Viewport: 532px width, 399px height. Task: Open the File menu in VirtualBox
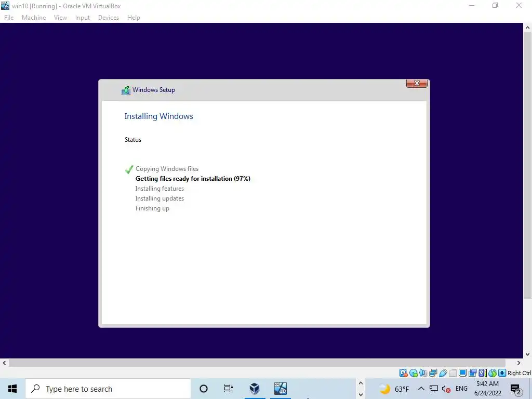tap(9, 18)
